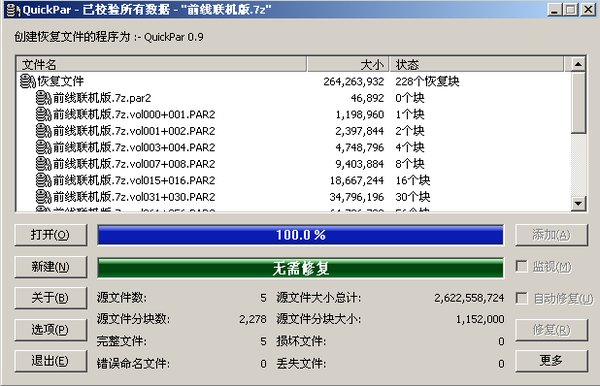
Task: Click the 创建恢复文件的程序为 QuickPar 0.9 text
Action: pos(109,37)
